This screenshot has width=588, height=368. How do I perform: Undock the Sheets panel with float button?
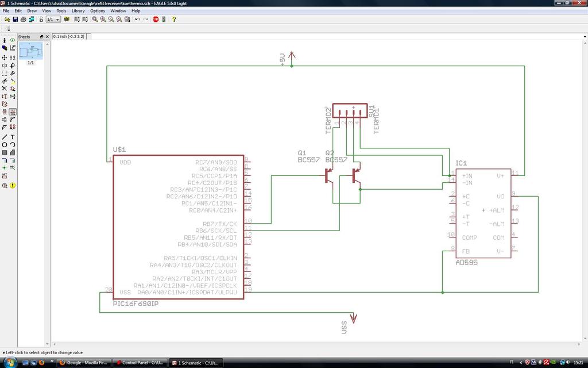[x=41, y=37]
